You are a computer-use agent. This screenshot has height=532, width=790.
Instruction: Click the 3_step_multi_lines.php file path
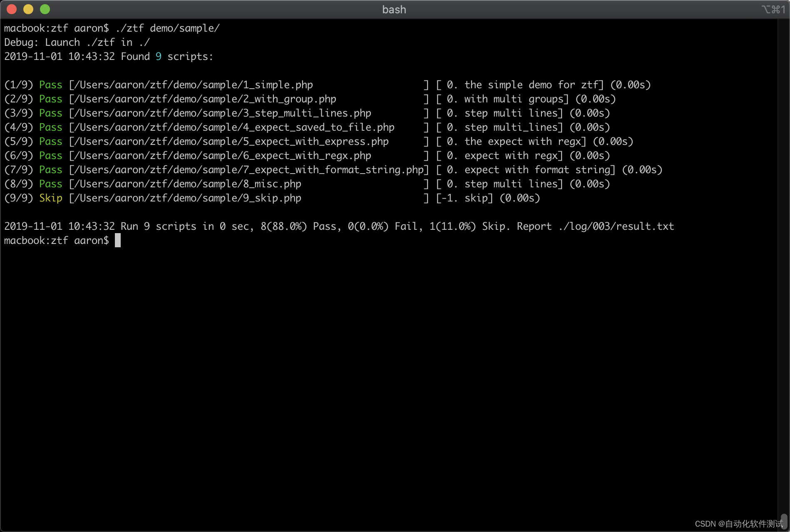223,113
